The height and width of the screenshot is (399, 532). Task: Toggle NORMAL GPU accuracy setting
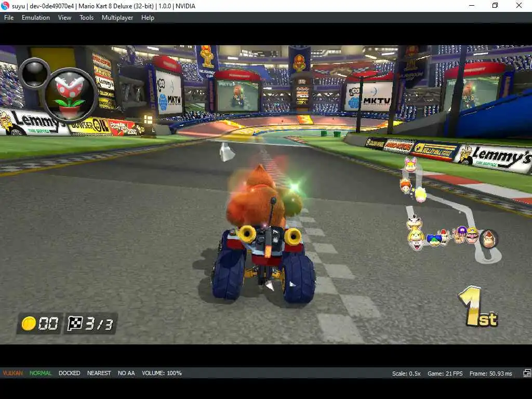tap(41, 373)
